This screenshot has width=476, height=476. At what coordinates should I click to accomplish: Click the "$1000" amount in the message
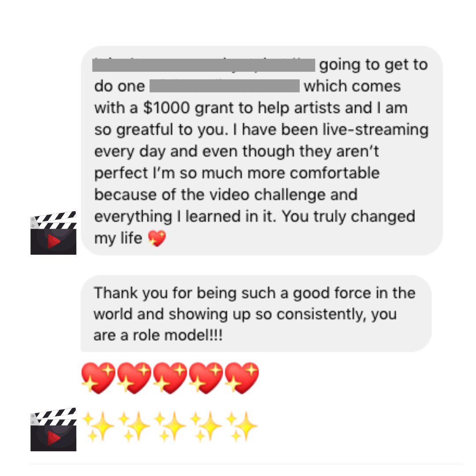click(166, 108)
